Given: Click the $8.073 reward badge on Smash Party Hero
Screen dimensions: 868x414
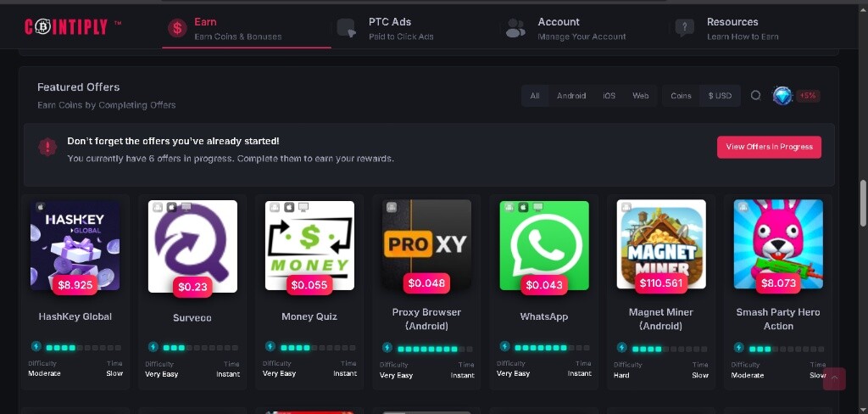Looking at the screenshot, I should tap(778, 283).
